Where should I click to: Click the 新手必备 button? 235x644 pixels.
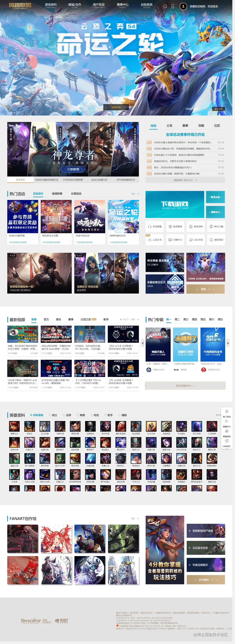coord(215,197)
